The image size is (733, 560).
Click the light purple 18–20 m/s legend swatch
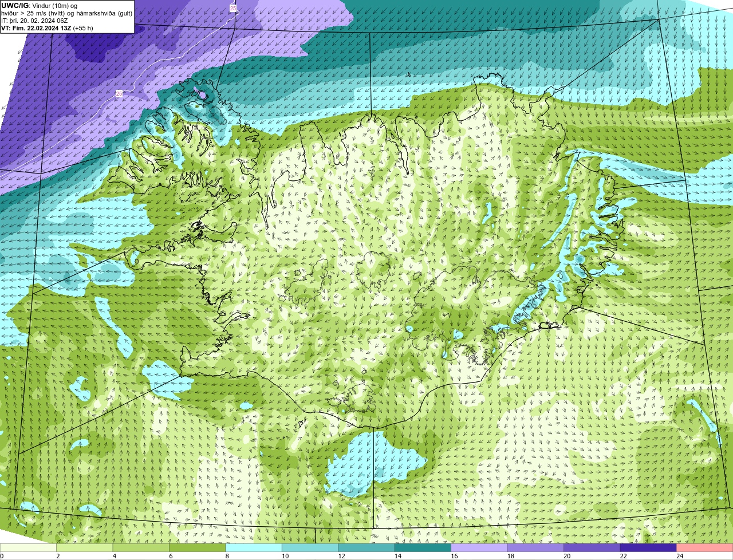[x=535, y=547]
